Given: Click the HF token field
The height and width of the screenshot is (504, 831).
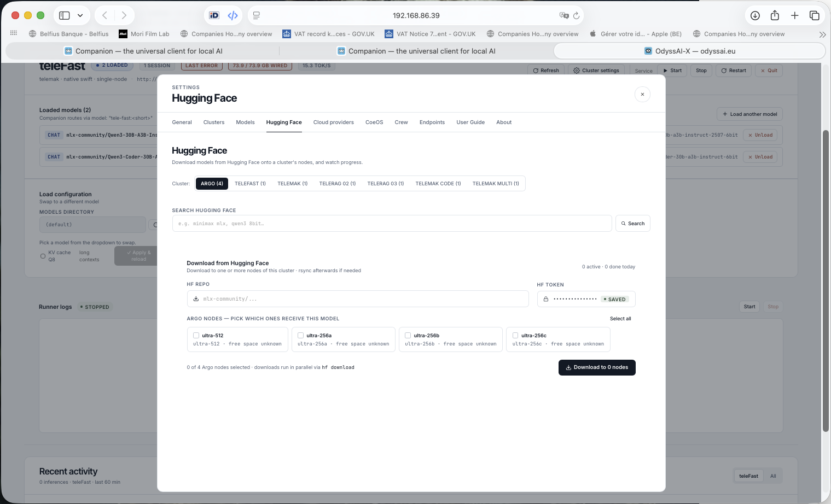Looking at the screenshot, I should coord(586,299).
